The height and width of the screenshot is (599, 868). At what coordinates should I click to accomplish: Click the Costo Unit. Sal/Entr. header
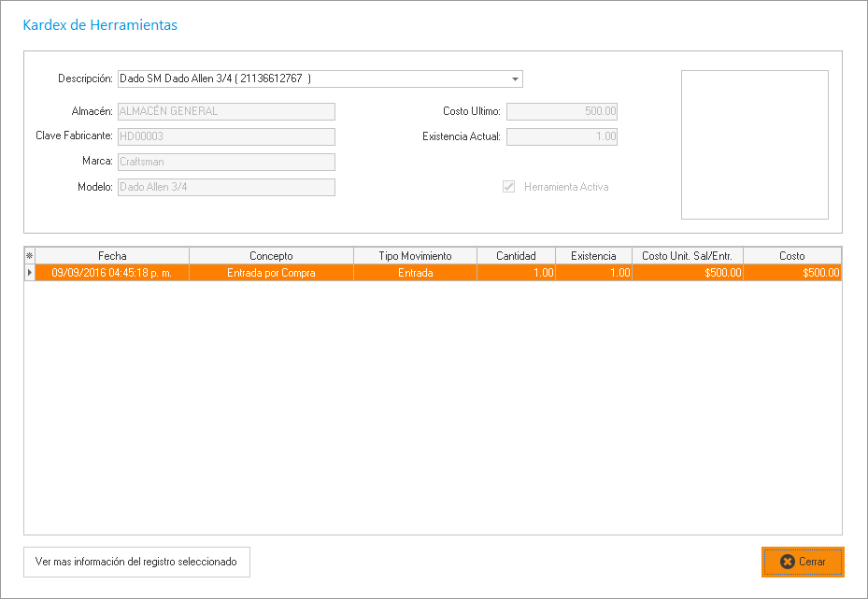(687, 255)
